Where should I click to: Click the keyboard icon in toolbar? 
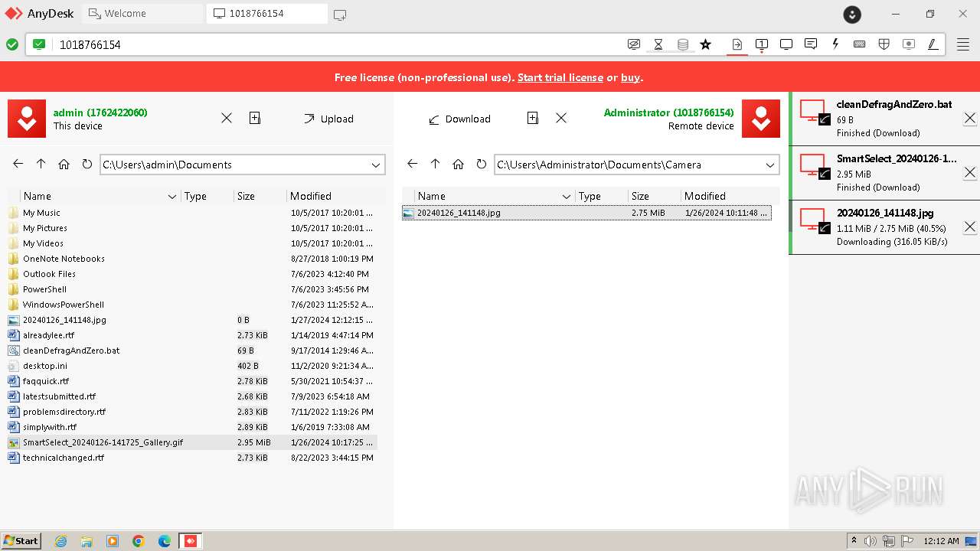point(859,44)
